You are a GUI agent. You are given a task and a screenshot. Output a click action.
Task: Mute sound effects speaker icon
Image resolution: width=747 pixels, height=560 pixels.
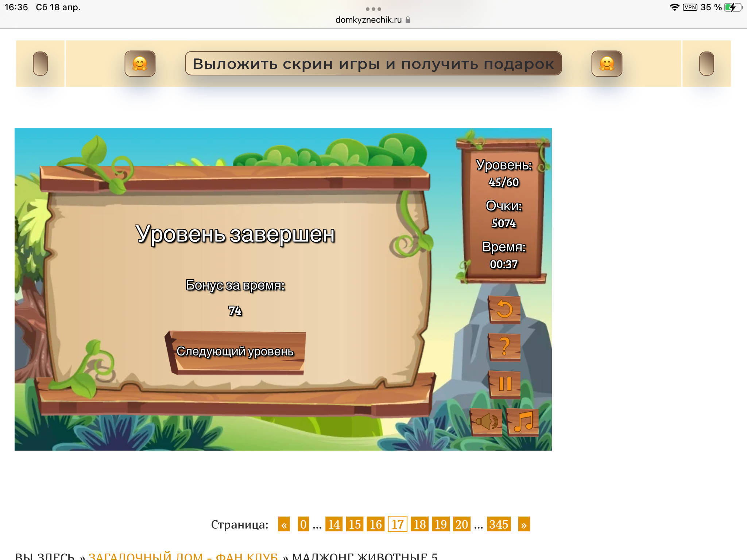486,422
